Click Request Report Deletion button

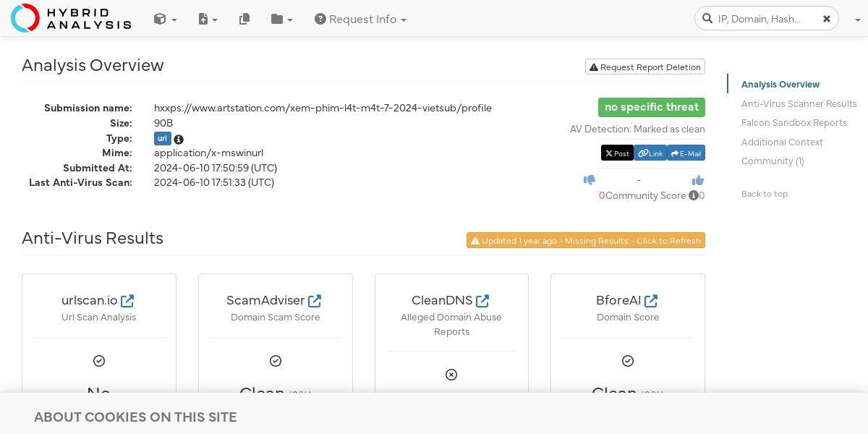(645, 67)
